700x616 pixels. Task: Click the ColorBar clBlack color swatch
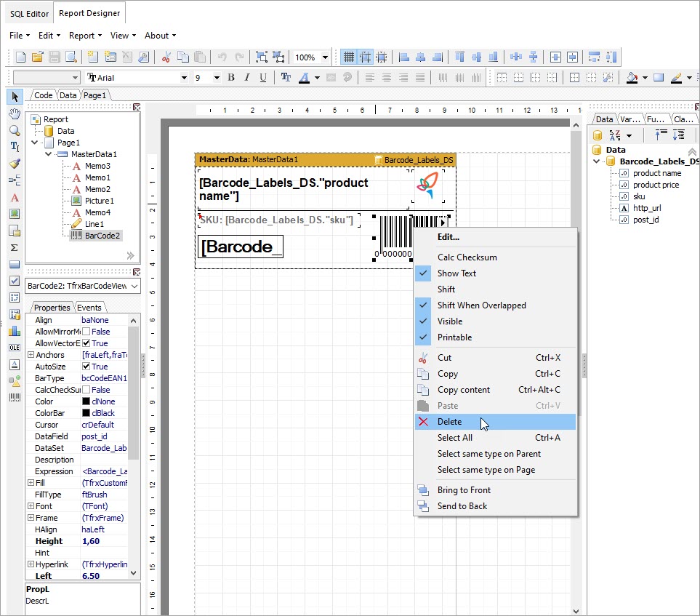(x=86, y=413)
